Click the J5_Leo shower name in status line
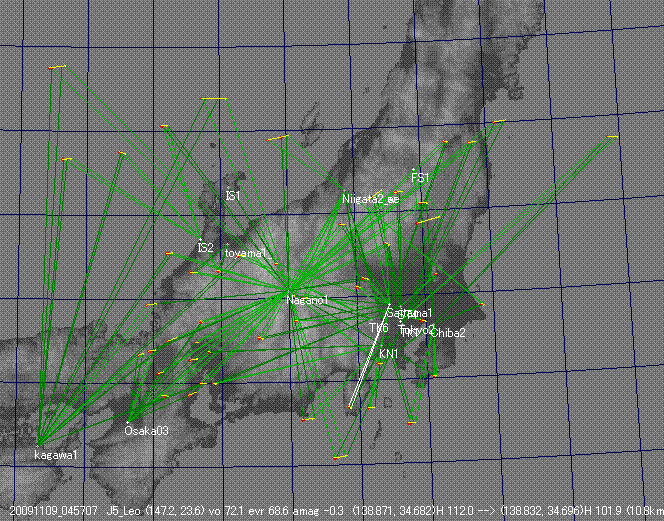Viewport: 664px width, 521px height. (125, 511)
